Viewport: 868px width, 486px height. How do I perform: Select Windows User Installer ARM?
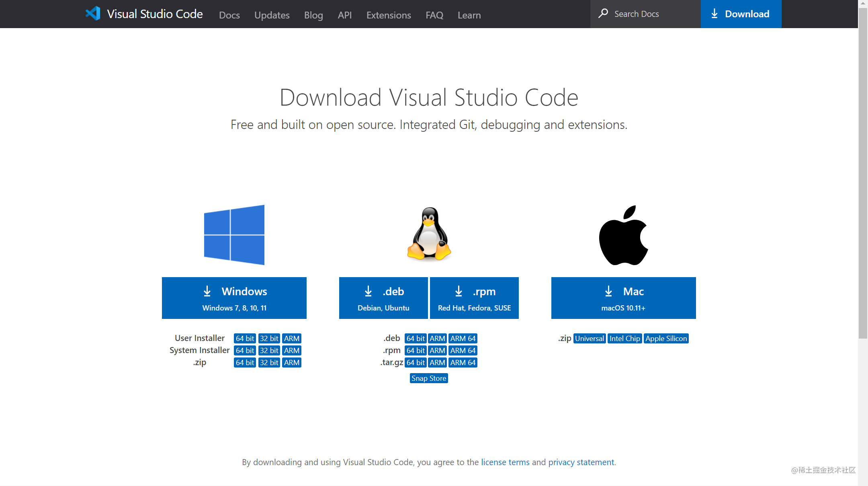point(291,338)
